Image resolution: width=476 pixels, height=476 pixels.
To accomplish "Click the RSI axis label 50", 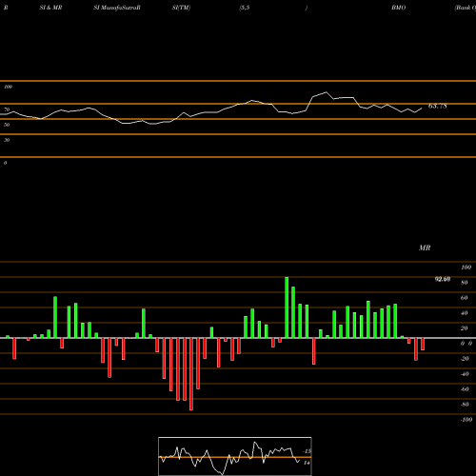I will pyautogui.click(x=7, y=125).
